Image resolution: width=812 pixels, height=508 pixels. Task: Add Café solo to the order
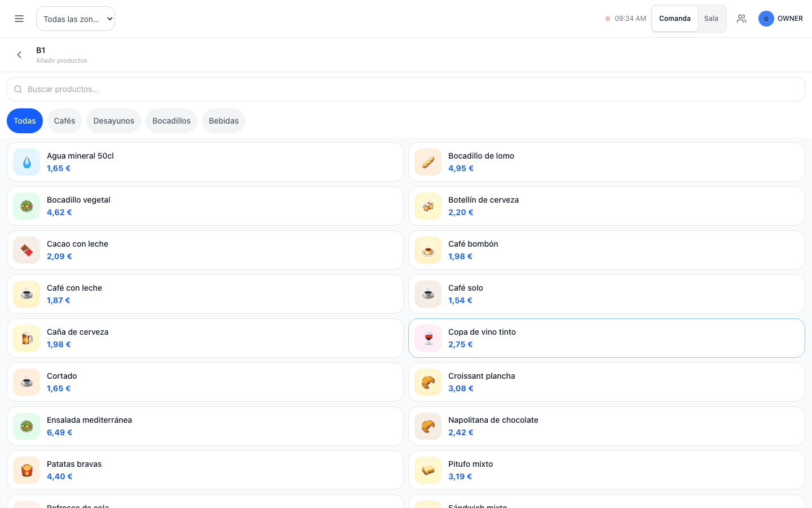point(607,294)
